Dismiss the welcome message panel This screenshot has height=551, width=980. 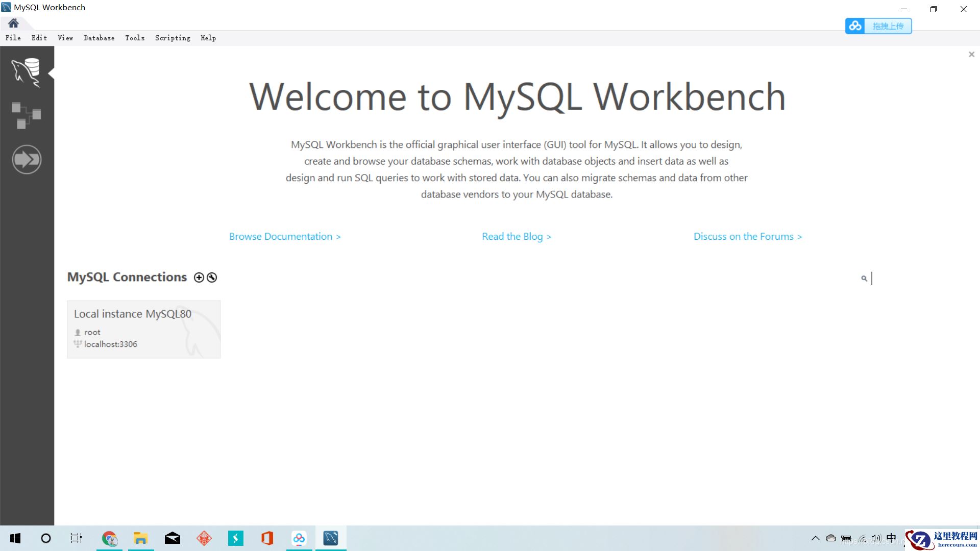971,55
